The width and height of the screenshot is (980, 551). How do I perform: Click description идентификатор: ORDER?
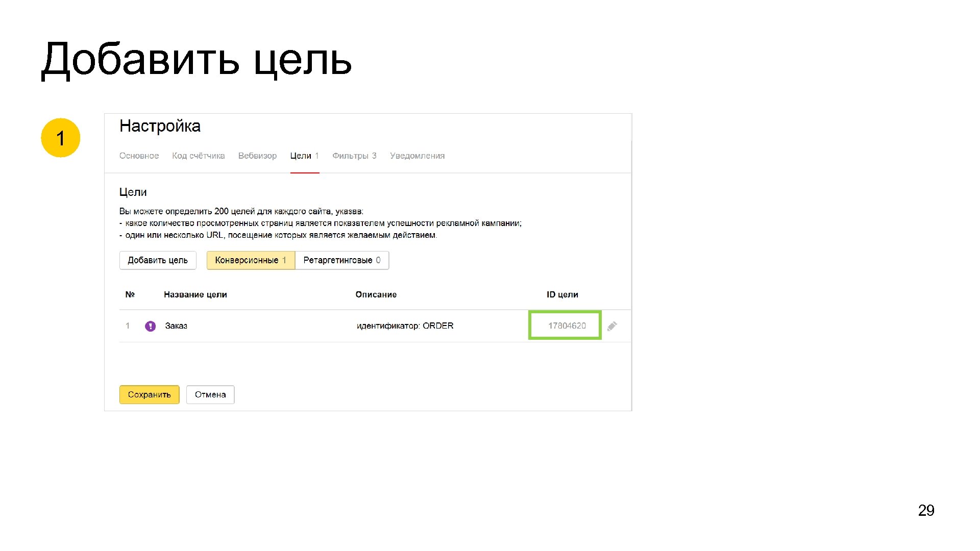tap(405, 325)
